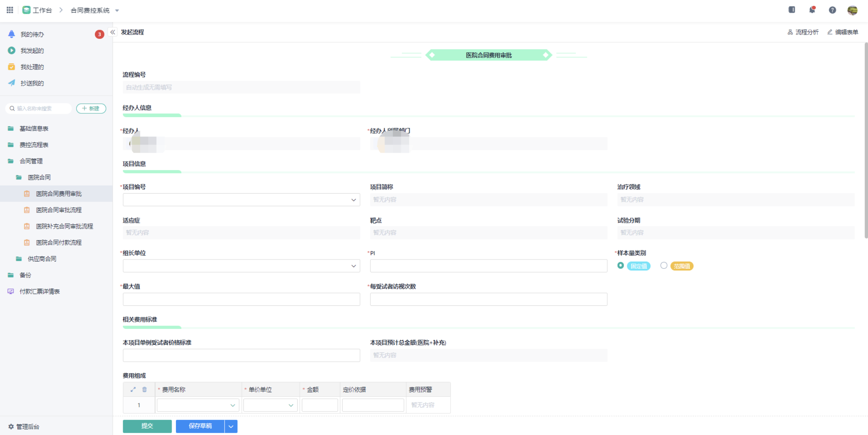Open the user avatar menu

pos(852,10)
